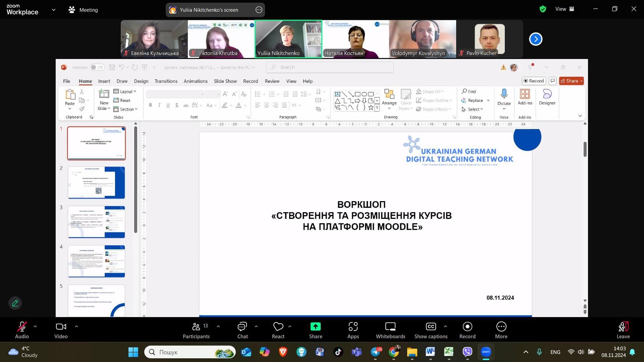
Task: Toggle the AutoSave switch
Action: click(97, 67)
